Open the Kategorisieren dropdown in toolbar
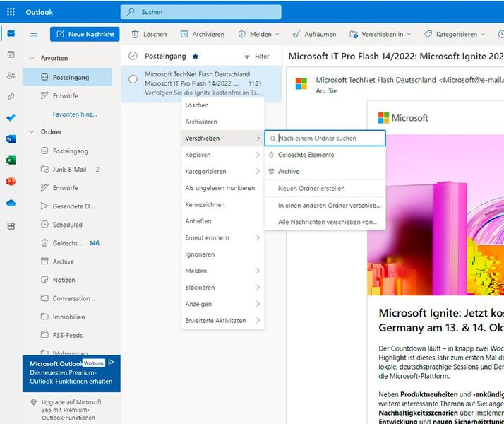504x424 pixels. pyautogui.click(x=455, y=34)
